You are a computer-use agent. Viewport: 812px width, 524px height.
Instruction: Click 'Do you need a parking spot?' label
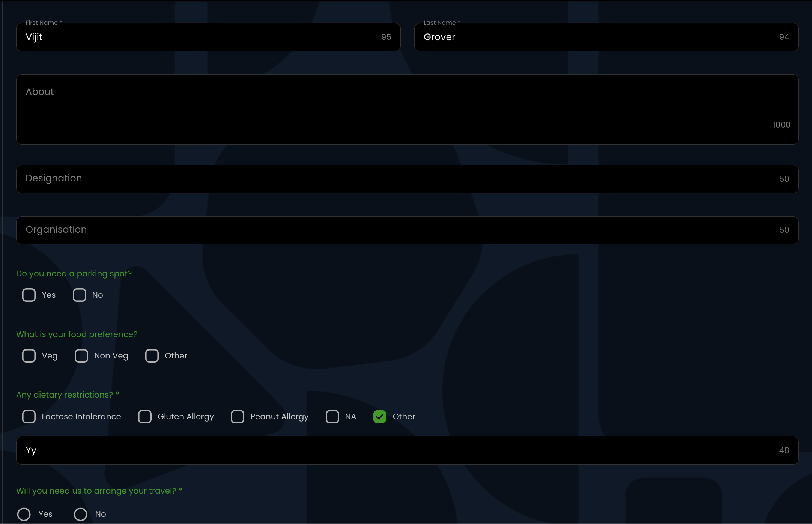(74, 274)
